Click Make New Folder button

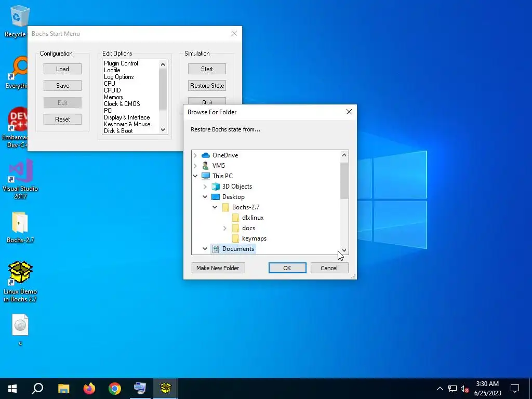click(x=218, y=268)
